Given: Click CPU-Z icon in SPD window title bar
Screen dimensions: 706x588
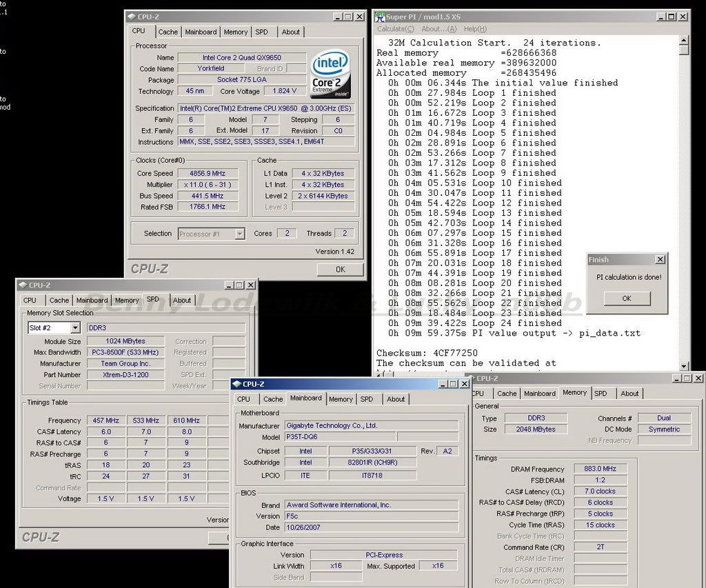Looking at the screenshot, I should (x=23, y=285).
